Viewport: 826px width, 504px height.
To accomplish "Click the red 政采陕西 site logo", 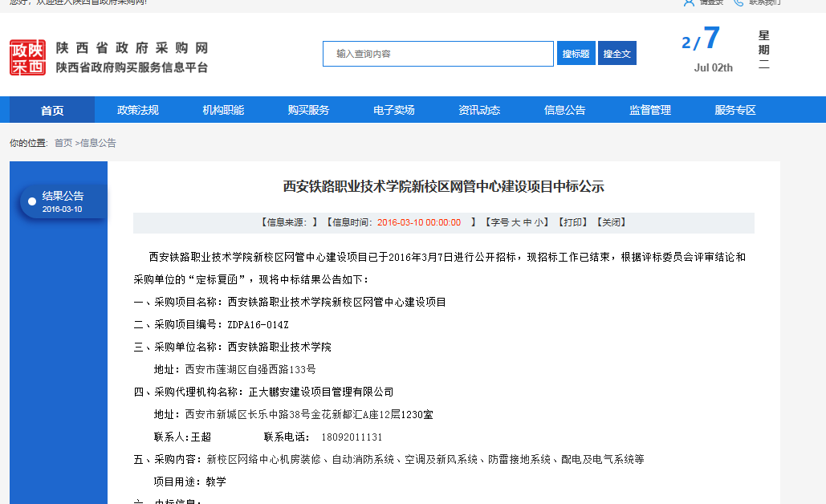I will pos(28,58).
